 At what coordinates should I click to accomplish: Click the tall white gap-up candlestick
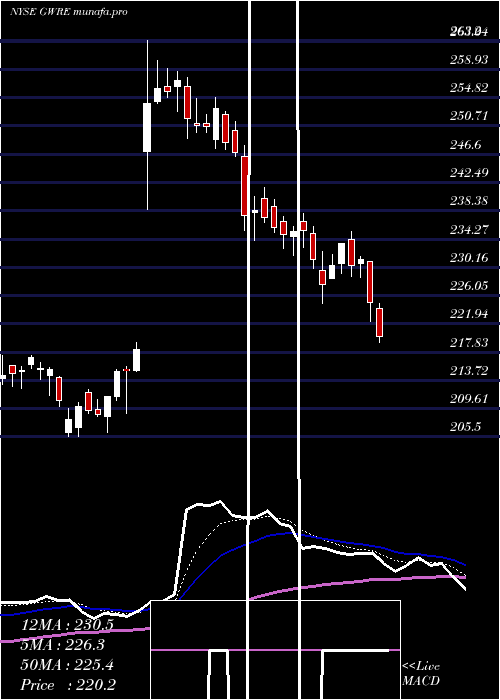[x=147, y=127]
